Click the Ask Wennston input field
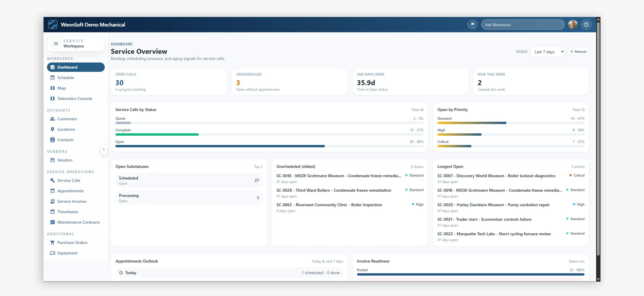This screenshot has width=644, height=296. pos(522,25)
